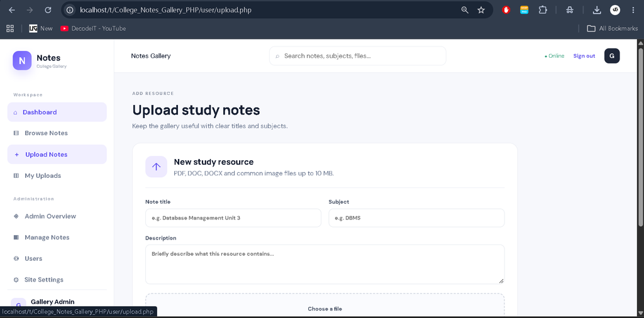644x318 pixels.
Task: Click the Upload study notes heading
Action: pos(196,110)
